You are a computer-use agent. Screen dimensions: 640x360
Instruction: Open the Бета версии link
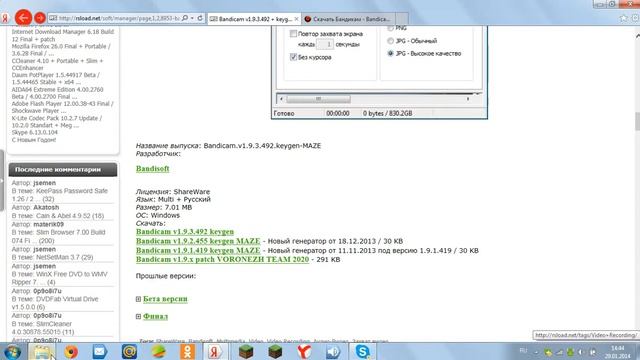(x=165, y=299)
